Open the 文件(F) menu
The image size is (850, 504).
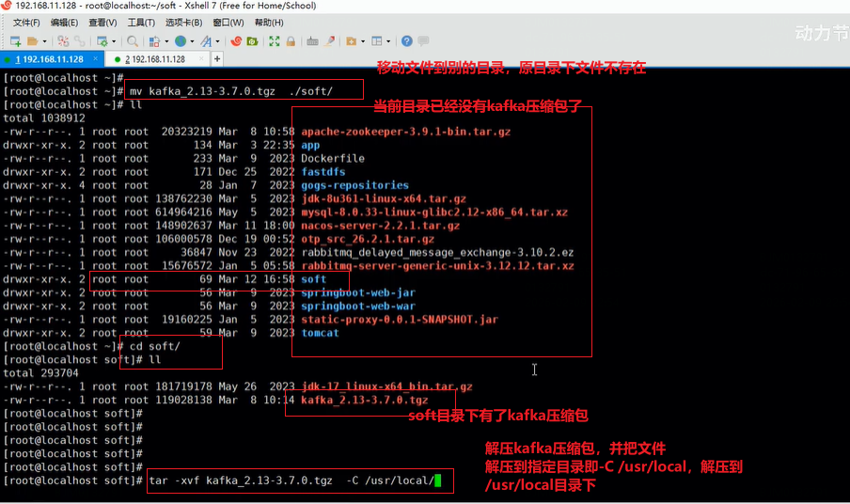tap(26, 23)
